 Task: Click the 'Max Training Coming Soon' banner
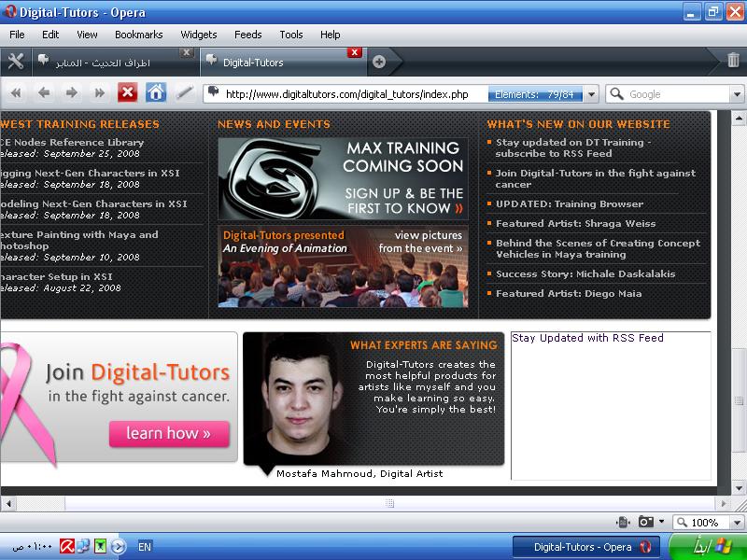343,179
